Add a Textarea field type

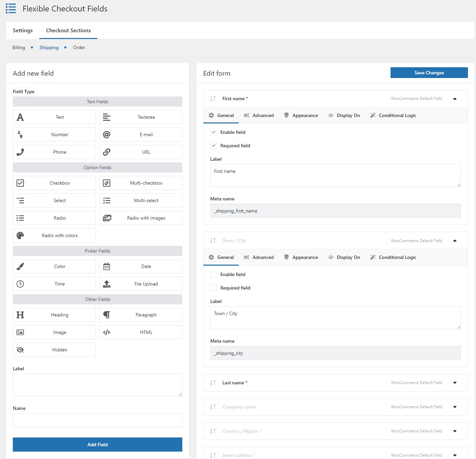click(x=141, y=117)
